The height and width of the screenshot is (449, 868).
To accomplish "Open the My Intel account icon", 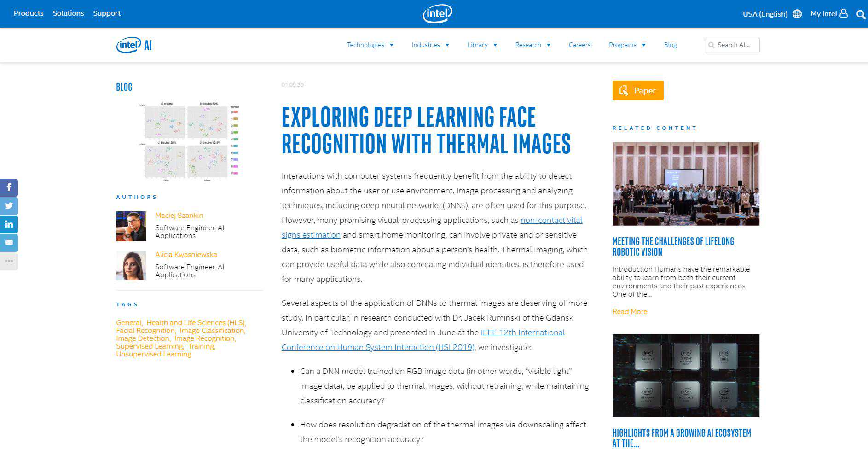I will (x=843, y=13).
